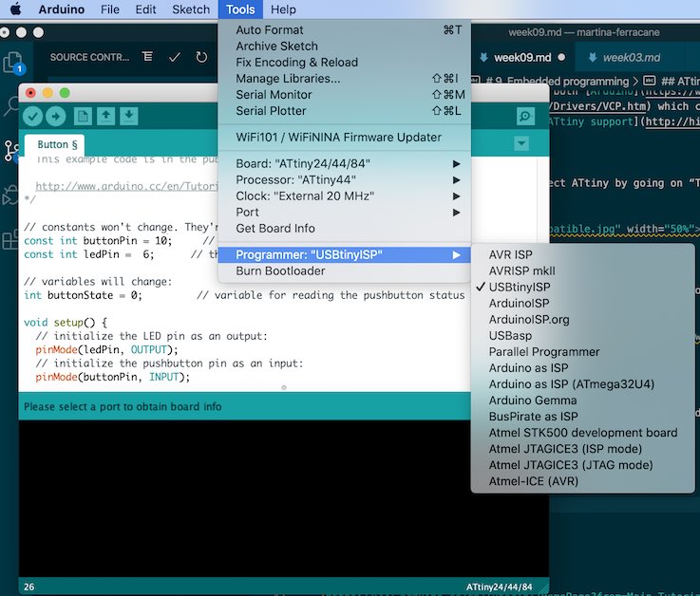Click the line number 26 in Arduino footer
Viewport: 700px width, 596px height.
(29, 587)
